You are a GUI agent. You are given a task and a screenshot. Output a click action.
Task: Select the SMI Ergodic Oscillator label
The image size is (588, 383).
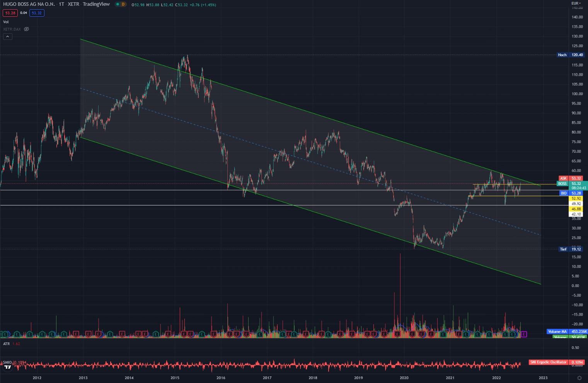coord(548,362)
